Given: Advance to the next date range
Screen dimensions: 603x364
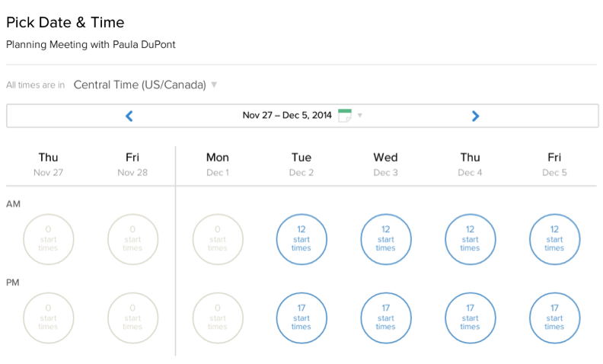Looking at the screenshot, I should point(475,116).
